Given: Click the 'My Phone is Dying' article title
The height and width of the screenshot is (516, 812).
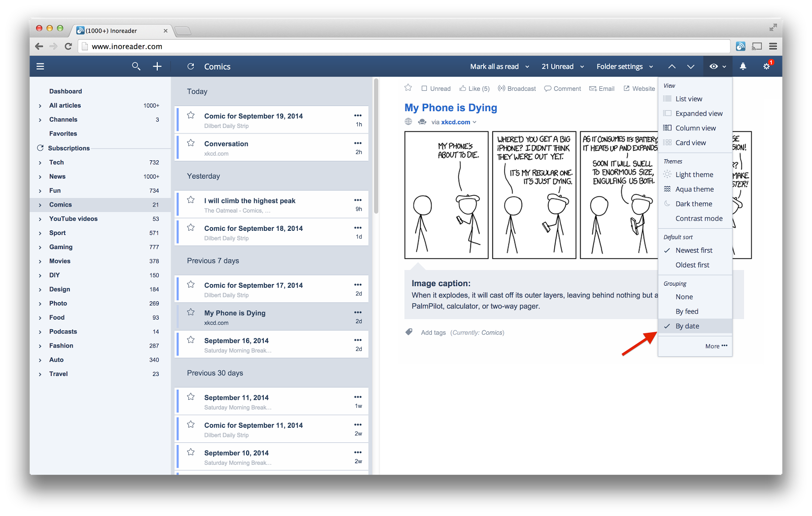Looking at the screenshot, I should click(x=451, y=108).
